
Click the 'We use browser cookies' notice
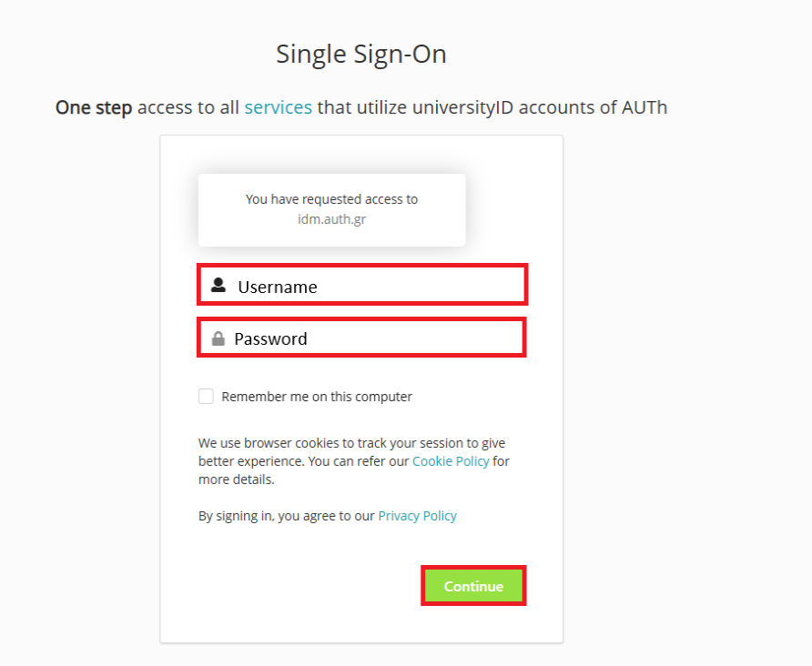point(351,443)
